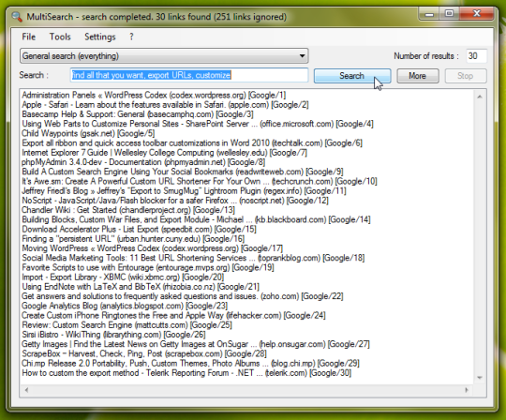Select result Chandler Wiki : Get Started
The height and width of the screenshot is (420, 506).
[x=128, y=210]
